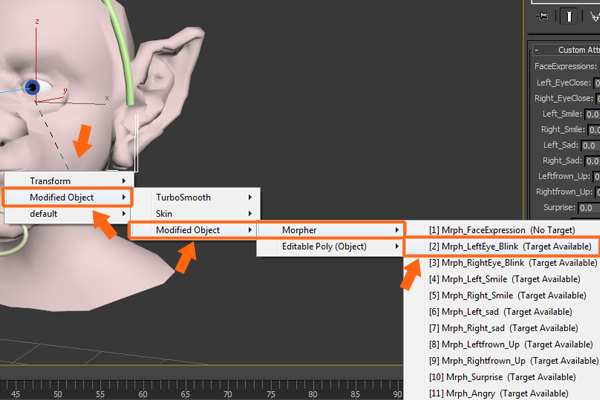Open Editable Poly (Object) submenu
600x400 pixels.
click(330, 247)
